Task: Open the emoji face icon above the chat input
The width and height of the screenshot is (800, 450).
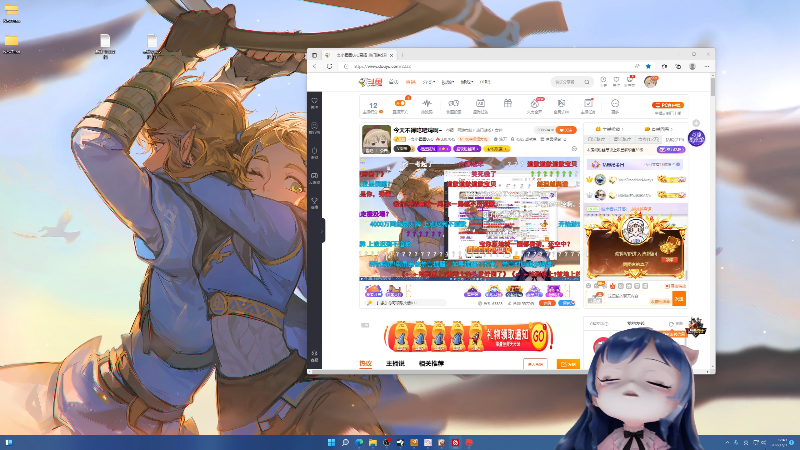Action: coord(589,286)
